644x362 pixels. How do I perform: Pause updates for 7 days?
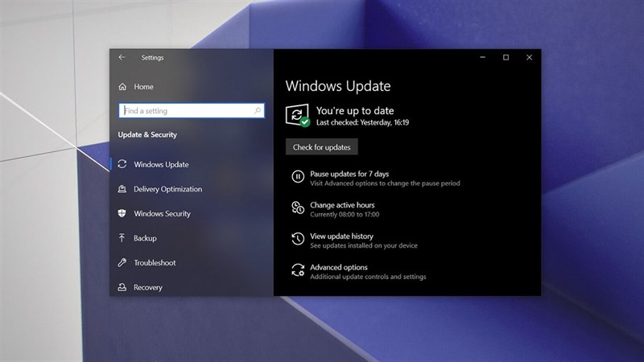349,174
